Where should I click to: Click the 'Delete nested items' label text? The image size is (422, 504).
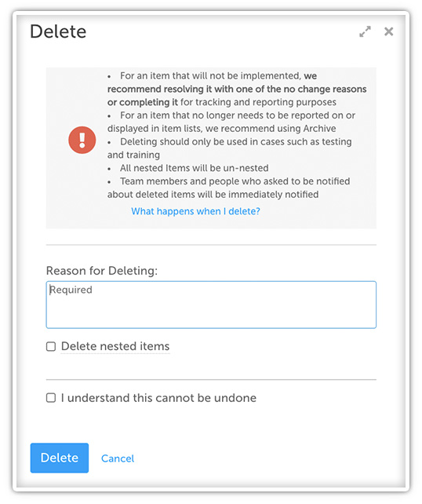(x=115, y=346)
